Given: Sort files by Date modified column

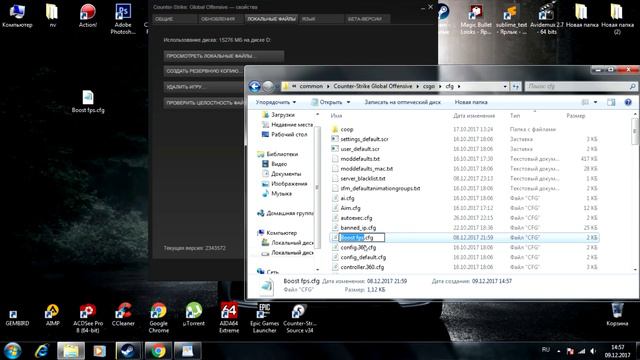Looking at the screenshot, I should (474, 116).
